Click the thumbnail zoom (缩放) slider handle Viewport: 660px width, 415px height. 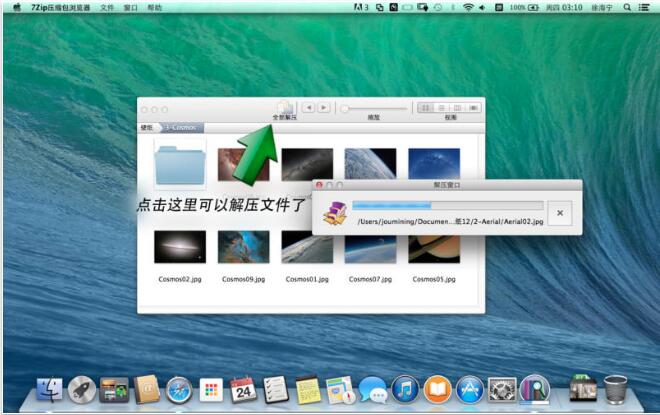click(x=345, y=109)
